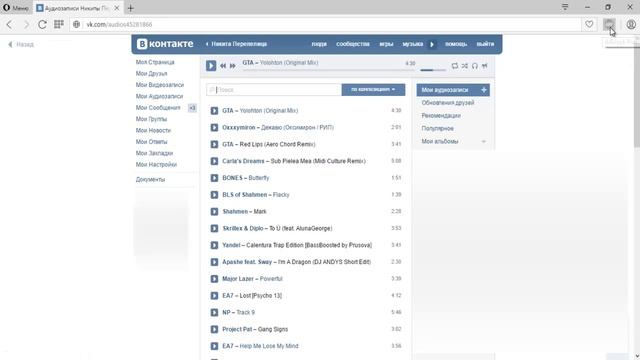Play GTA – Yolohton (Original Mix) in list

(x=214, y=111)
